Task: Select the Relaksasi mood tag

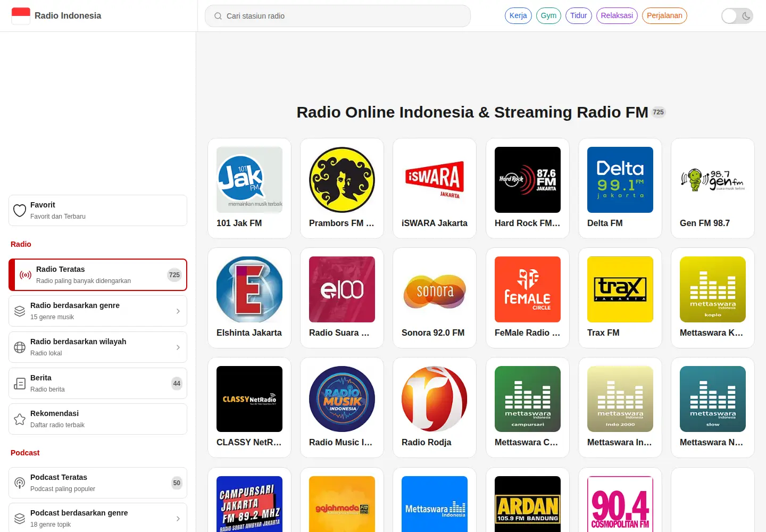Action: coord(617,15)
